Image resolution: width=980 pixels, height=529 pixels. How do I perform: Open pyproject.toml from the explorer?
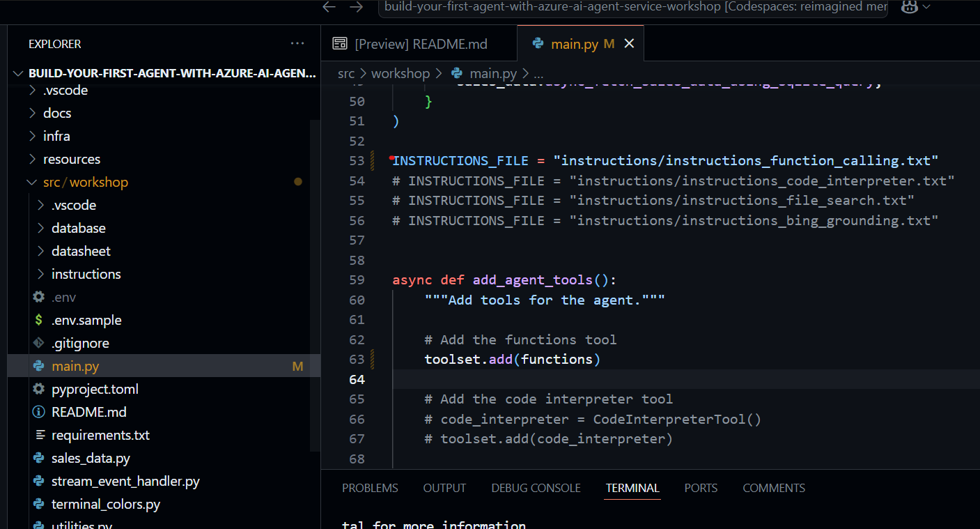pos(95,389)
